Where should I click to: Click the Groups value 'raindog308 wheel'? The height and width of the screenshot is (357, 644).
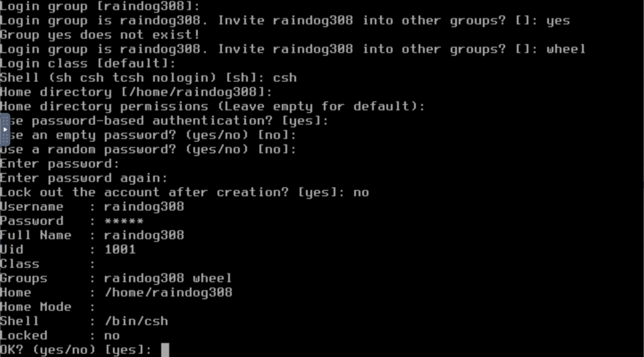pyautogui.click(x=169, y=278)
